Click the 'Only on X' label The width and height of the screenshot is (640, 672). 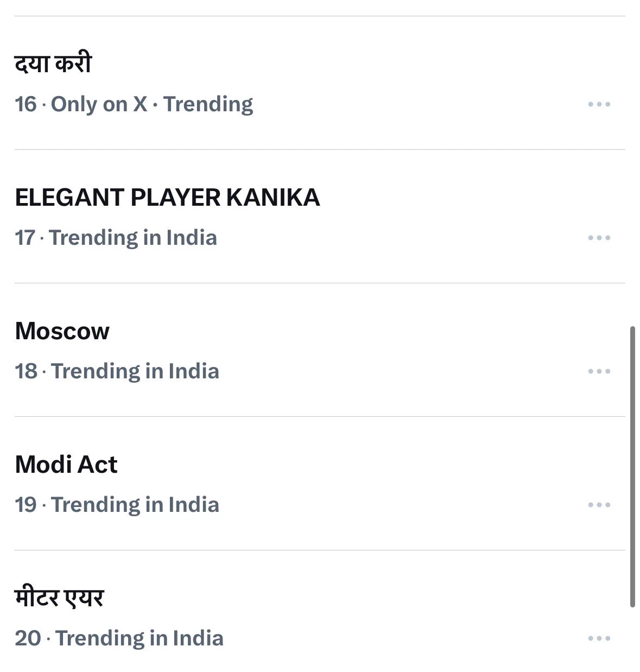click(x=99, y=104)
